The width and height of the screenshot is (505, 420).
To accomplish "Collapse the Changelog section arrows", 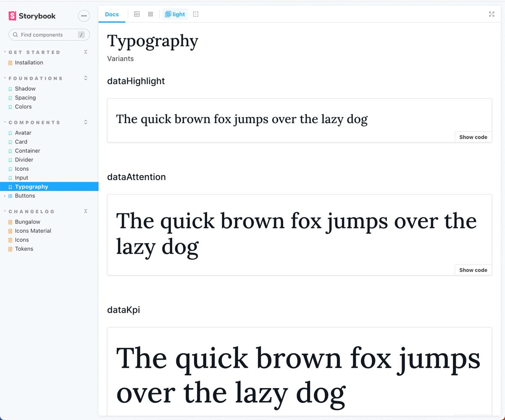I will pos(86,211).
